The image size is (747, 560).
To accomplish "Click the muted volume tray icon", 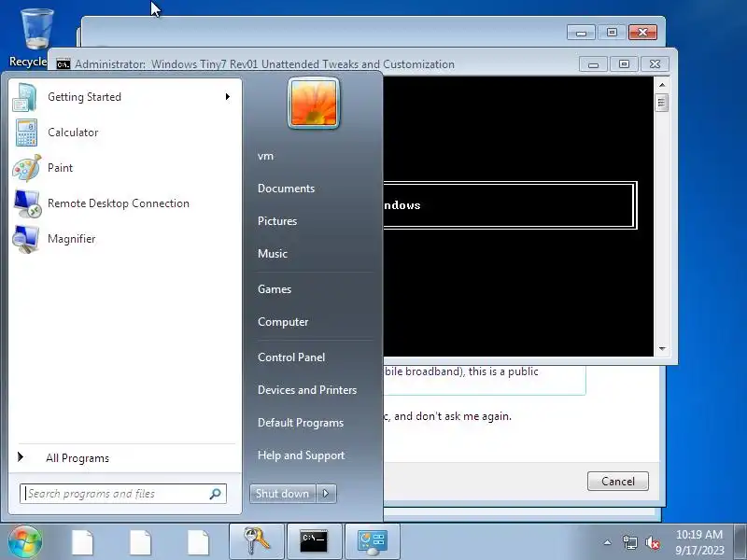I will click(x=653, y=542).
